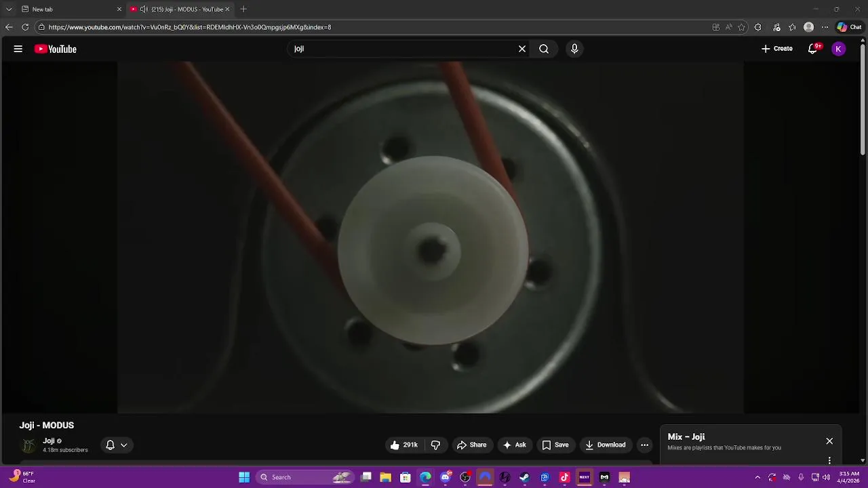This screenshot has height=488, width=868.
Task: Click the browser address bar URL
Action: (x=190, y=27)
